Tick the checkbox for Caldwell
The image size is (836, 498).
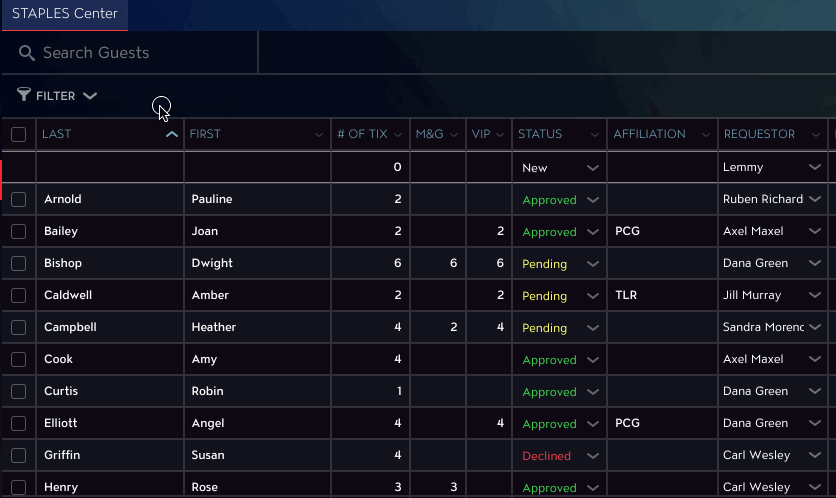point(19,295)
